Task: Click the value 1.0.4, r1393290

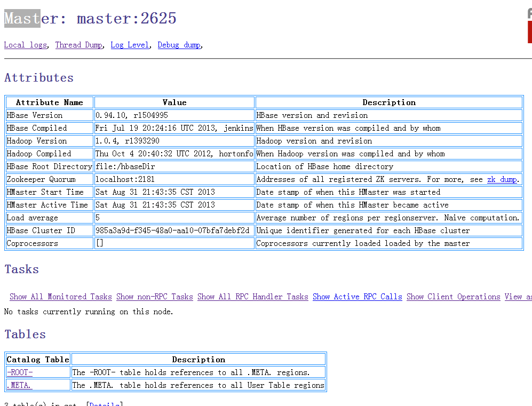Action: [x=127, y=141]
